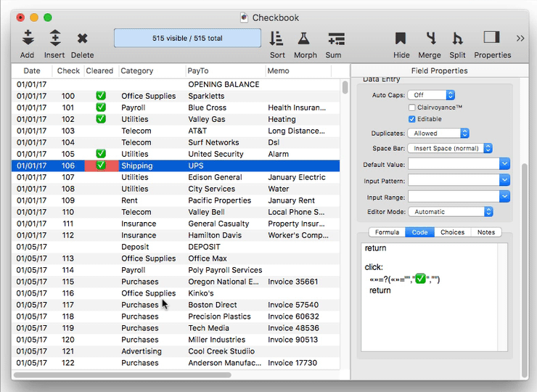Switch to the Choices tab
This screenshot has width=537, height=392.
tap(452, 232)
